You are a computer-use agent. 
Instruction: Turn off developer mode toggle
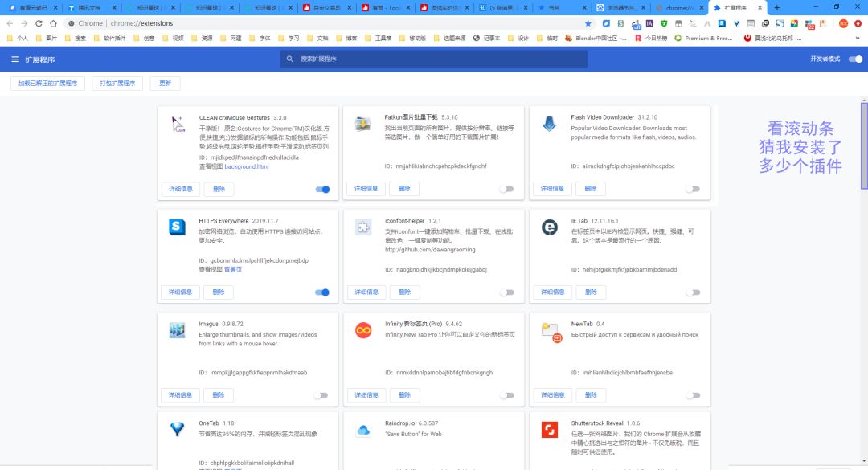point(855,59)
